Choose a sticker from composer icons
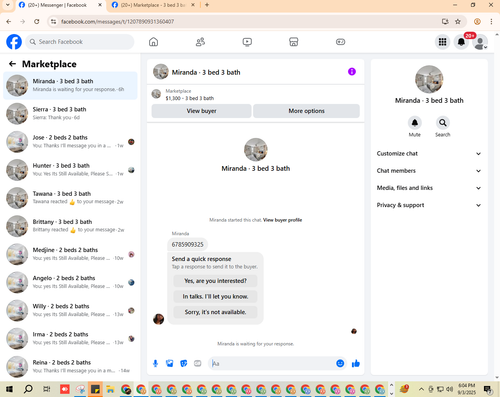The width and height of the screenshot is (500, 397). [x=184, y=363]
